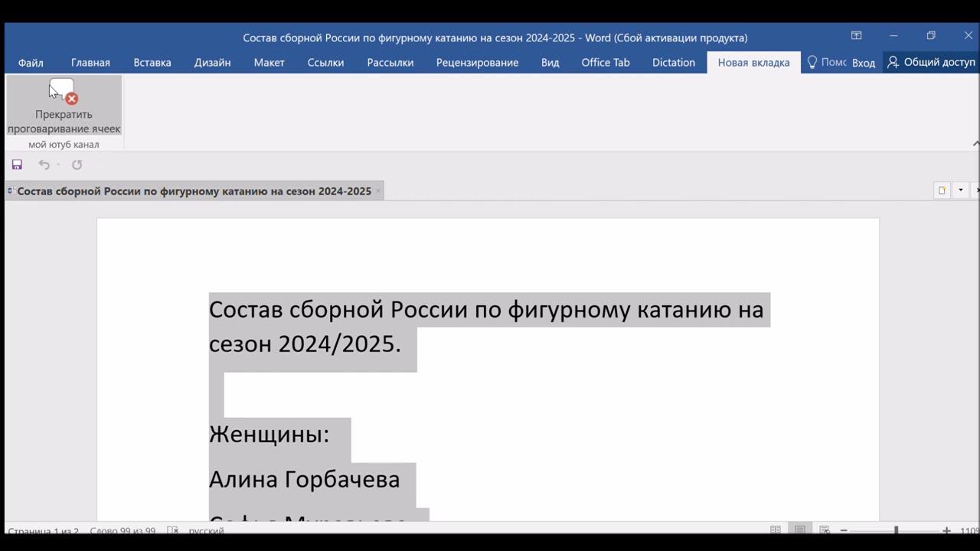980x551 pixels.
Task: Switch to read mode view icon
Action: point(776,530)
